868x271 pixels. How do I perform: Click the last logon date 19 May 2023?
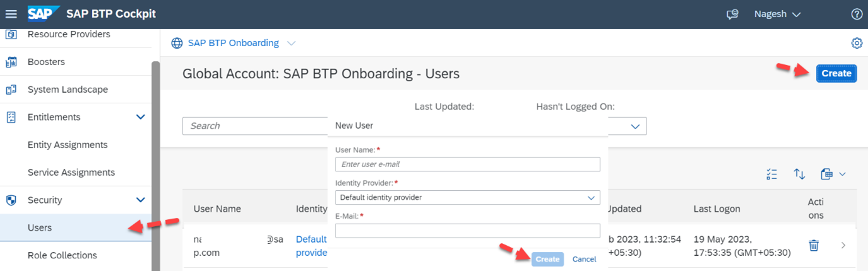coord(742,246)
